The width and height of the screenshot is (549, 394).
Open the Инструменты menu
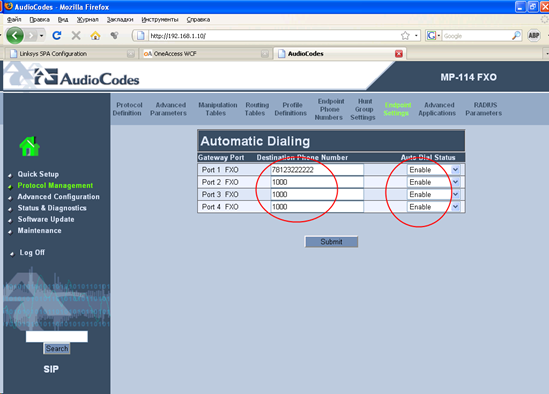click(160, 20)
